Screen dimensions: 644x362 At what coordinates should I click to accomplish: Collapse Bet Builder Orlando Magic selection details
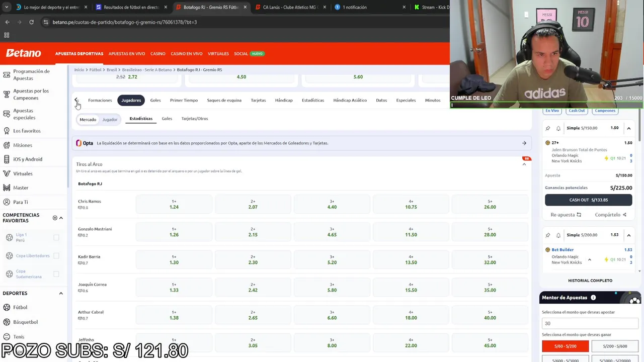(589, 260)
